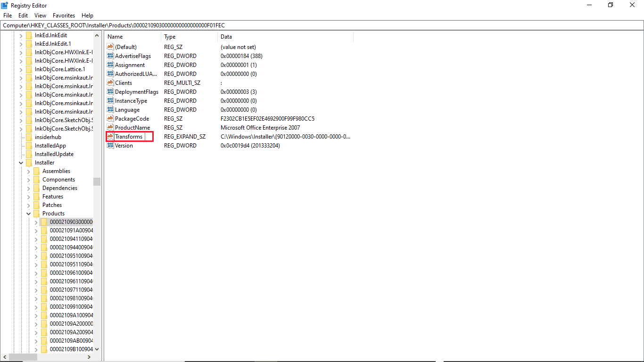Screen dimensions: 644x362
Task: Click the DeploymentFlags DWORD value icon
Action: point(110,91)
